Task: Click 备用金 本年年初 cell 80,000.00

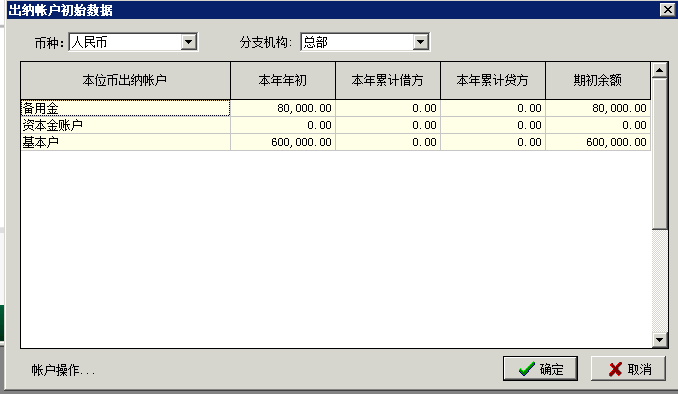Action: pyautogui.click(x=283, y=108)
